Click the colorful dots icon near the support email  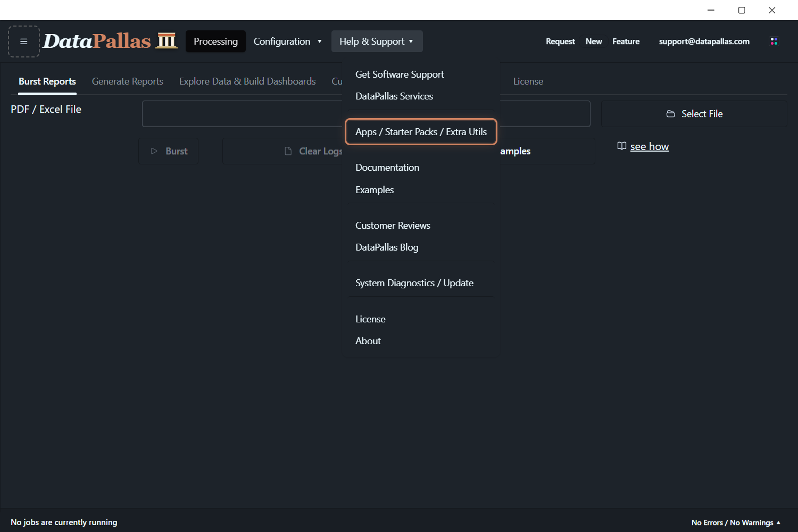(x=774, y=41)
